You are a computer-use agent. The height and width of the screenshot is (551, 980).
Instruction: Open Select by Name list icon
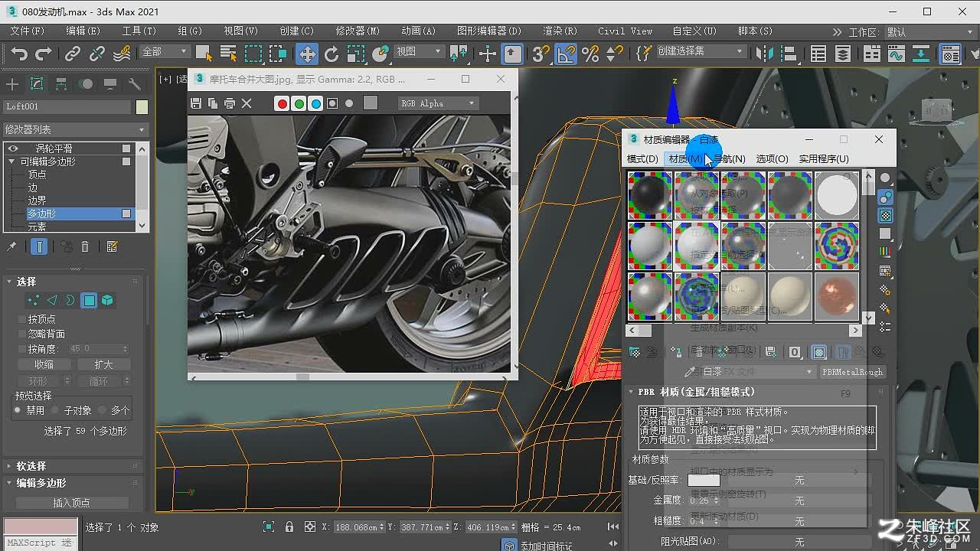pos(228,54)
